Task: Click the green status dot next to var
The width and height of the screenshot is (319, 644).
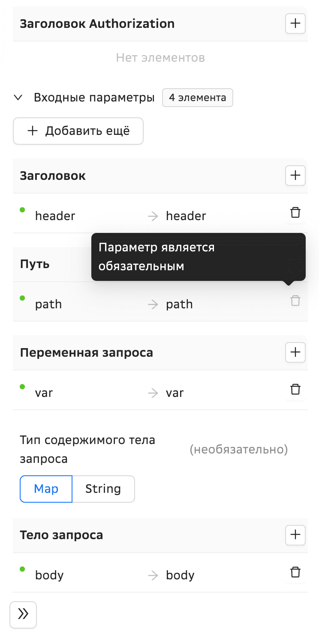Action: click(x=22, y=386)
